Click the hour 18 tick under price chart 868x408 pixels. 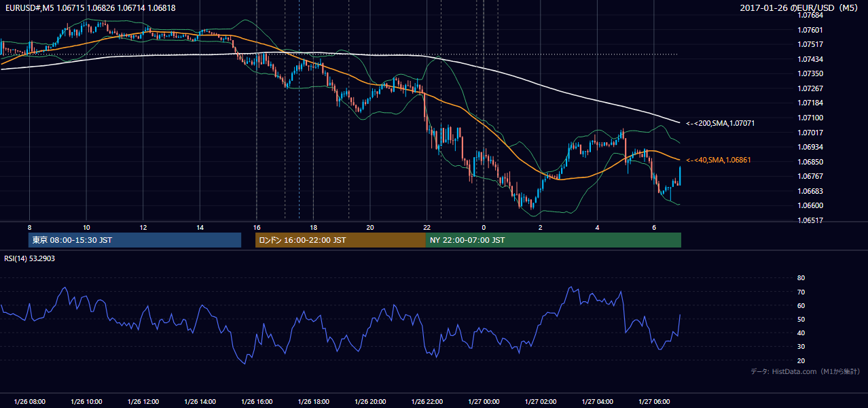click(x=313, y=227)
